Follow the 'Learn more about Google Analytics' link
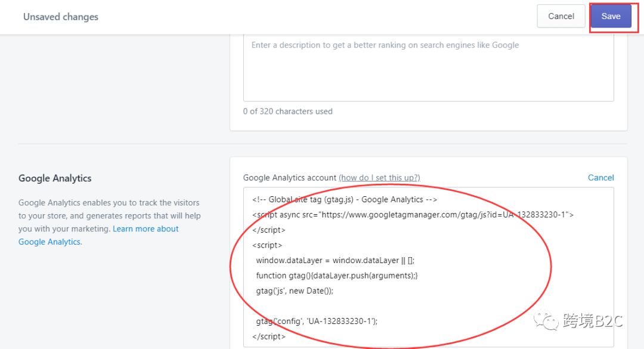This screenshot has height=349, width=644. 145,228
